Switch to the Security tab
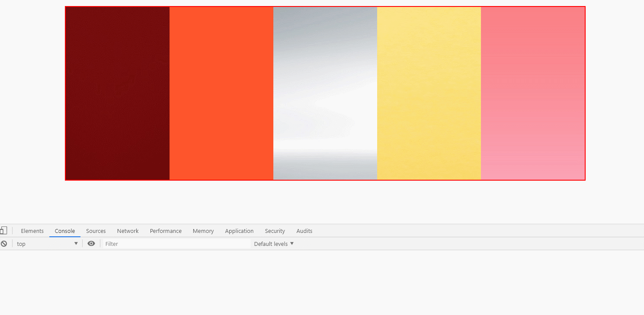This screenshot has height=315, width=644. [275, 231]
